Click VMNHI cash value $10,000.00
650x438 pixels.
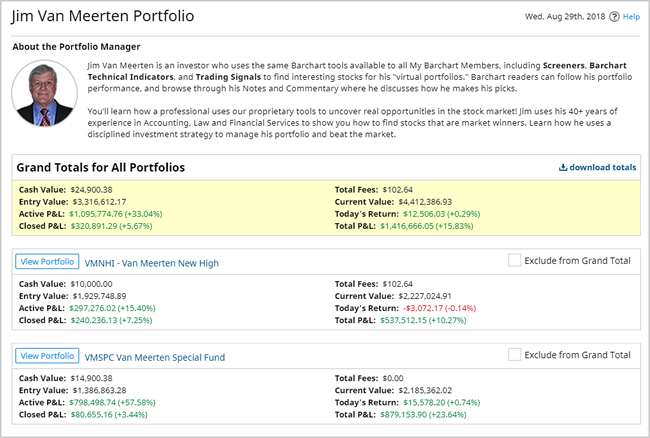91,284
